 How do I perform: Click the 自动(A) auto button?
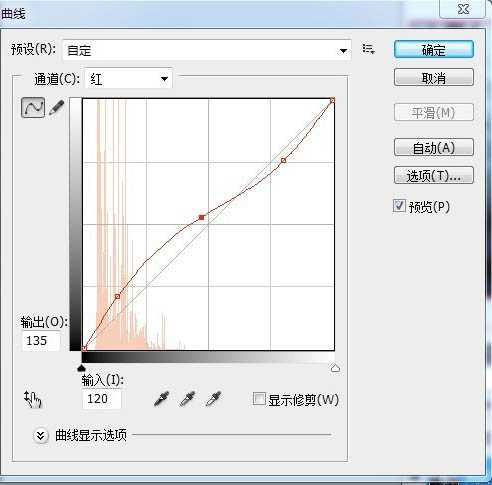point(434,148)
